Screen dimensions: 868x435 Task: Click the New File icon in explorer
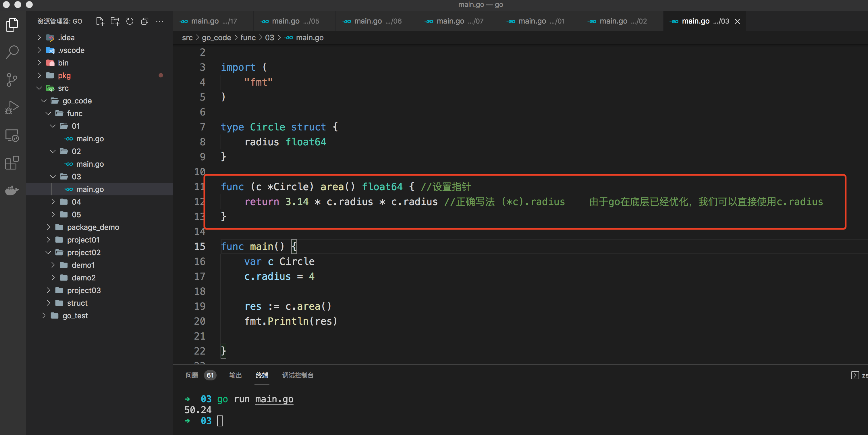pyautogui.click(x=100, y=21)
